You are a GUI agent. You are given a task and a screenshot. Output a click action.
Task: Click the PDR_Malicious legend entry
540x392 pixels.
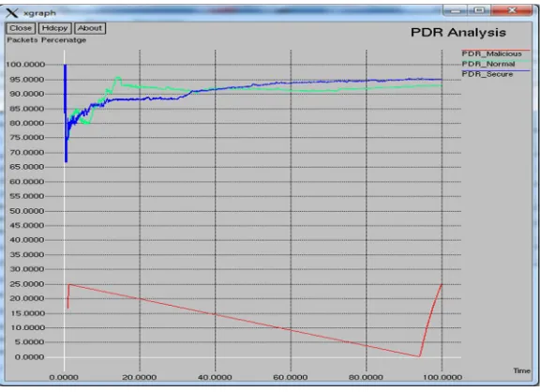(x=491, y=53)
